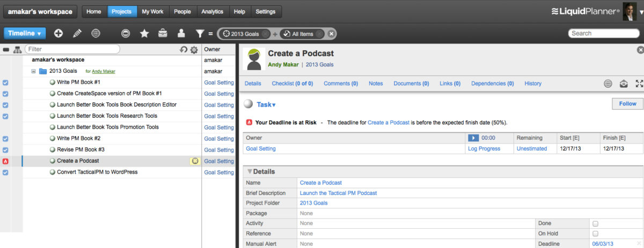
Task: Open the Task type dropdown
Action: [x=266, y=104]
